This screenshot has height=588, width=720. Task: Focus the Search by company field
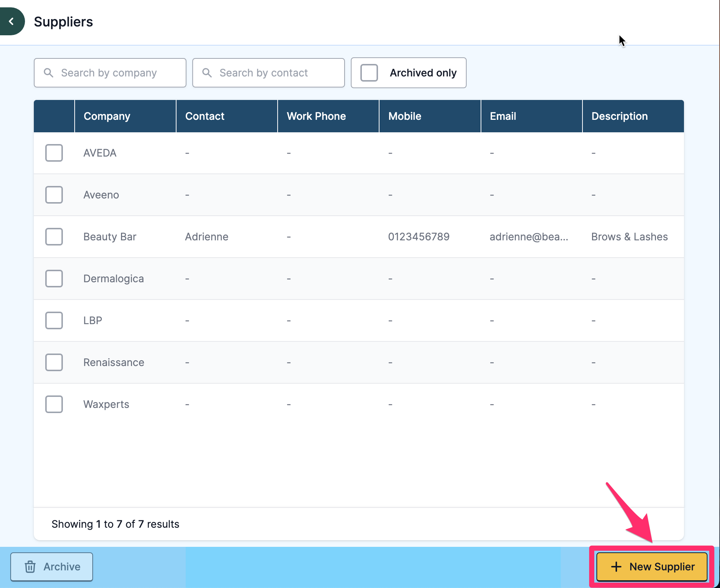click(x=110, y=73)
